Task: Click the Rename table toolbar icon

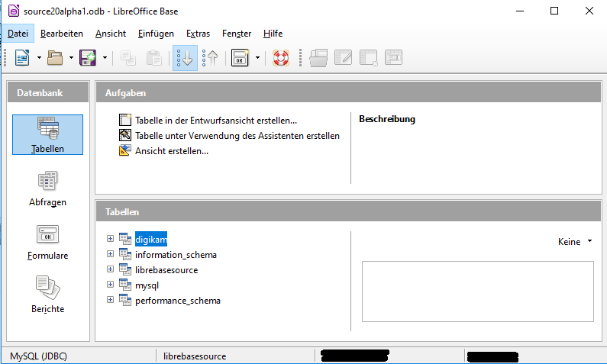Action: [393, 58]
